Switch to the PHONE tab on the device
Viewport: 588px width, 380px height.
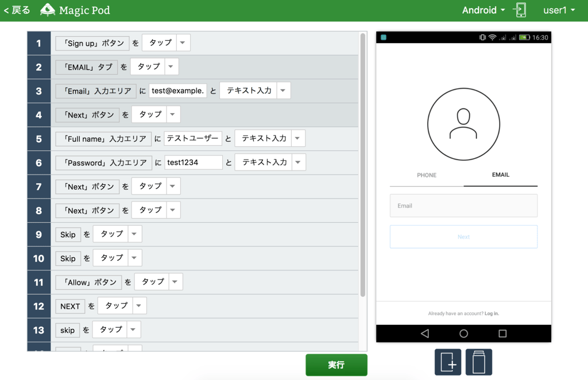[x=427, y=175]
